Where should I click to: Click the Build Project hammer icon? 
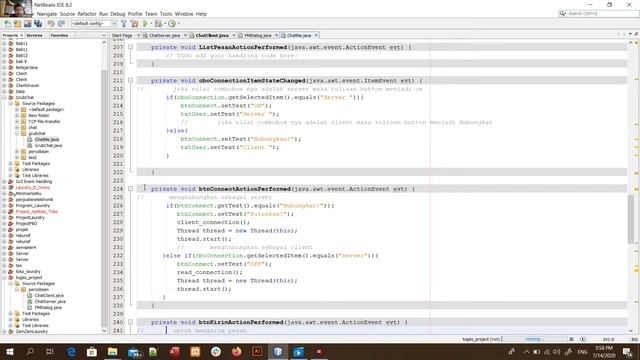(124, 24)
